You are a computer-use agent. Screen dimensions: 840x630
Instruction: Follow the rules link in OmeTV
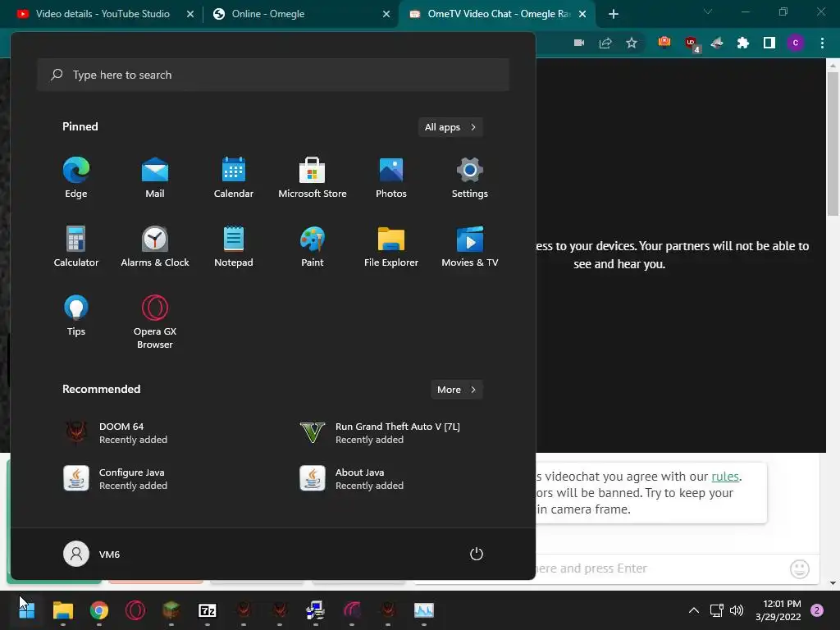(x=725, y=477)
